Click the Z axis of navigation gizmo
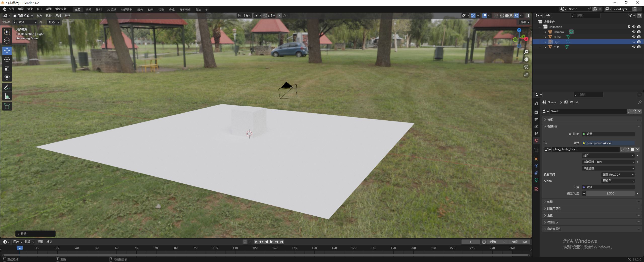644x262 pixels. tap(519, 30)
